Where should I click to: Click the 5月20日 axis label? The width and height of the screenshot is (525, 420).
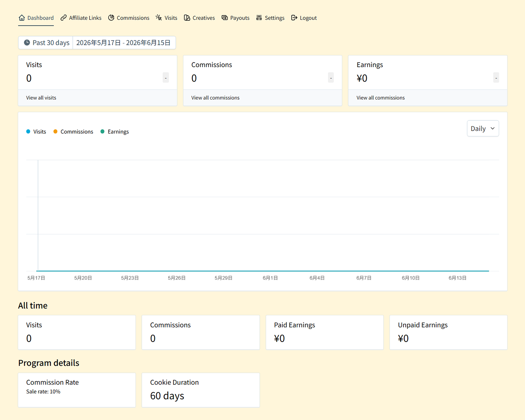coord(83,278)
